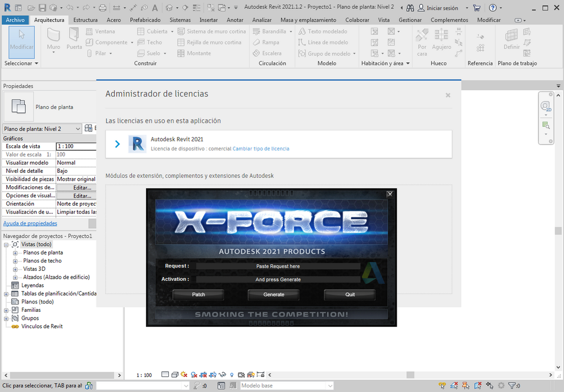The image size is (564, 392).
Task: Toggle crop view icon in view control bar
Action: pos(204,375)
